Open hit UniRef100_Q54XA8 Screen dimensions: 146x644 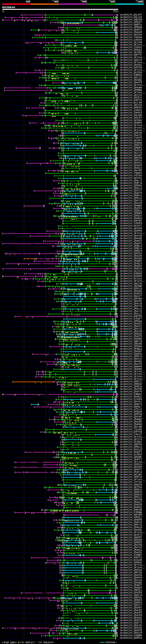[x=131, y=259]
